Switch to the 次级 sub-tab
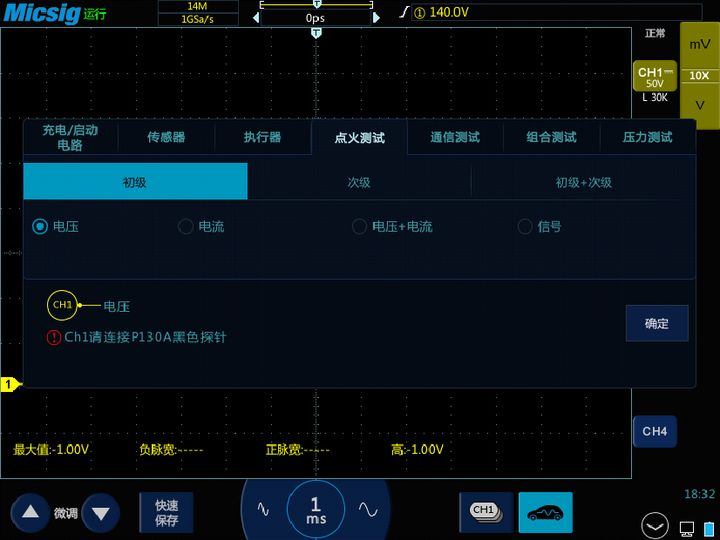This screenshot has width=720, height=540. [359, 182]
